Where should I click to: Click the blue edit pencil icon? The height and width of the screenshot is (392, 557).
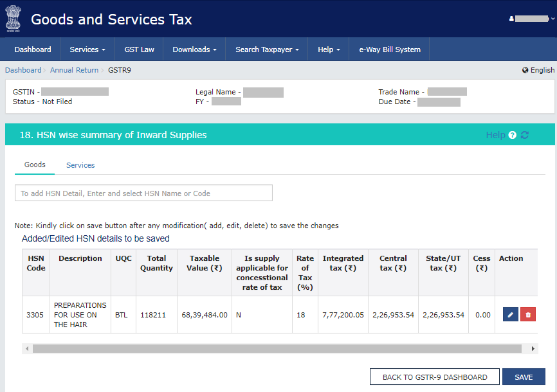point(510,315)
